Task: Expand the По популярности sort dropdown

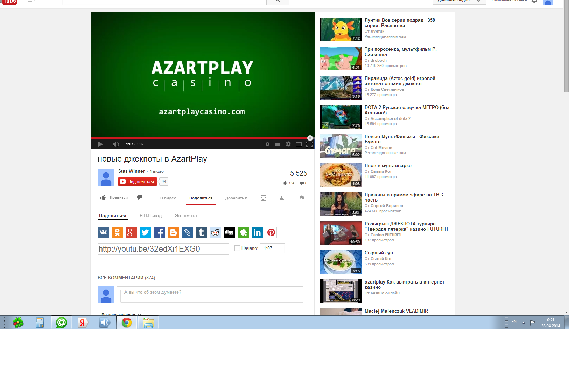Action: pos(121,313)
